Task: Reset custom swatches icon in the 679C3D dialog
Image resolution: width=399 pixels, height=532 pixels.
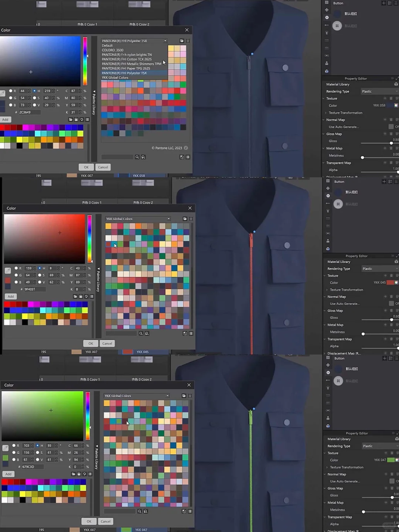Action: click(x=84, y=474)
